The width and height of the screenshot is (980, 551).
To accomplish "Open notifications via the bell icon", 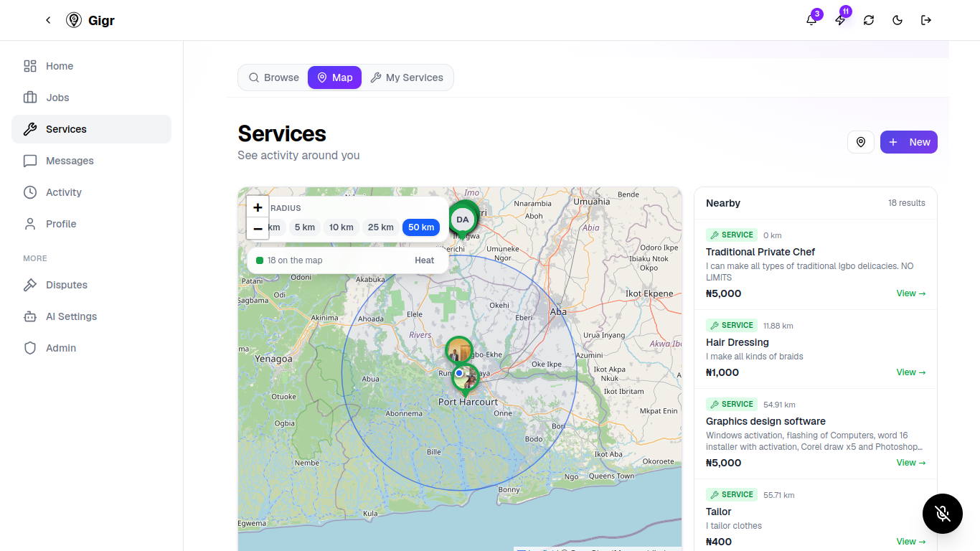I will [811, 20].
